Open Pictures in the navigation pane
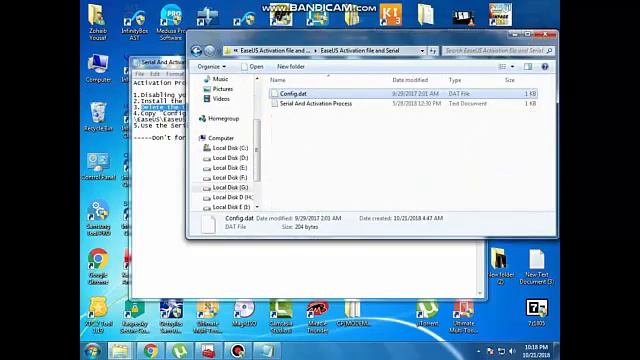640x360 pixels. tap(218, 89)
